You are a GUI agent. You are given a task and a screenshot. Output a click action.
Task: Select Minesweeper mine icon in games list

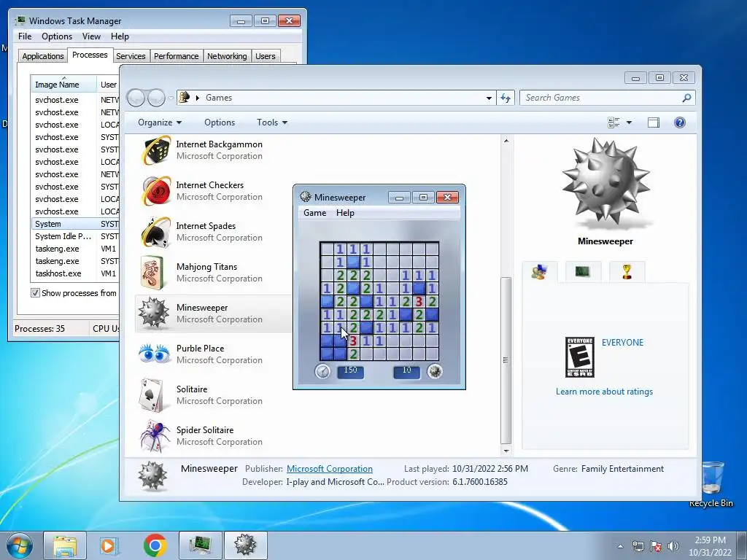153,313
